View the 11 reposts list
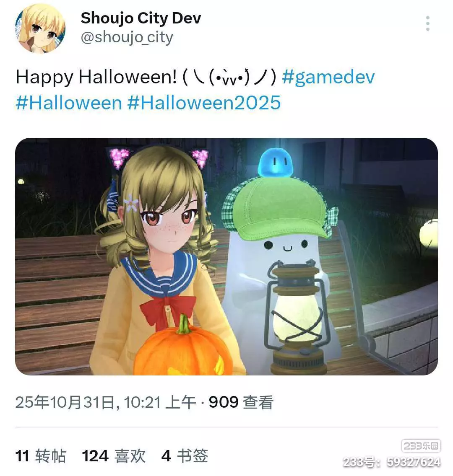The width and height of the screenshot is (453, 476). pos(41,456)
